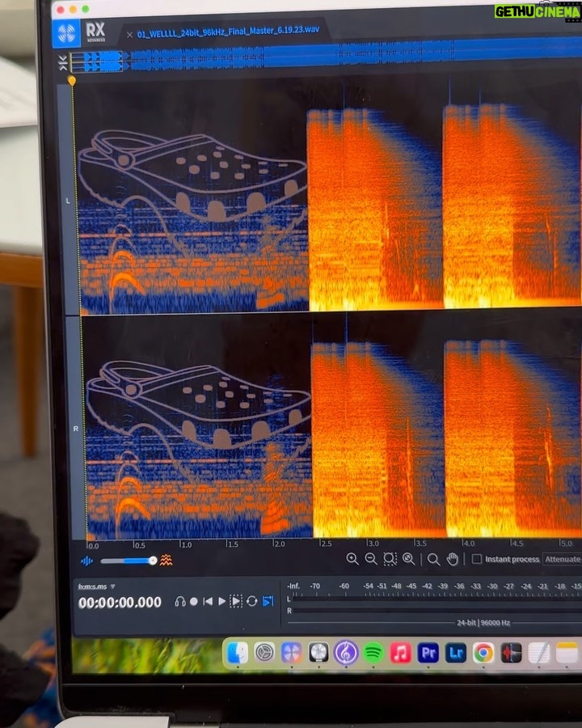The width and height of the screenshot is (582, 728).
Task: Open the Attenuate mode dropdown
Action: tap(563, 559)
